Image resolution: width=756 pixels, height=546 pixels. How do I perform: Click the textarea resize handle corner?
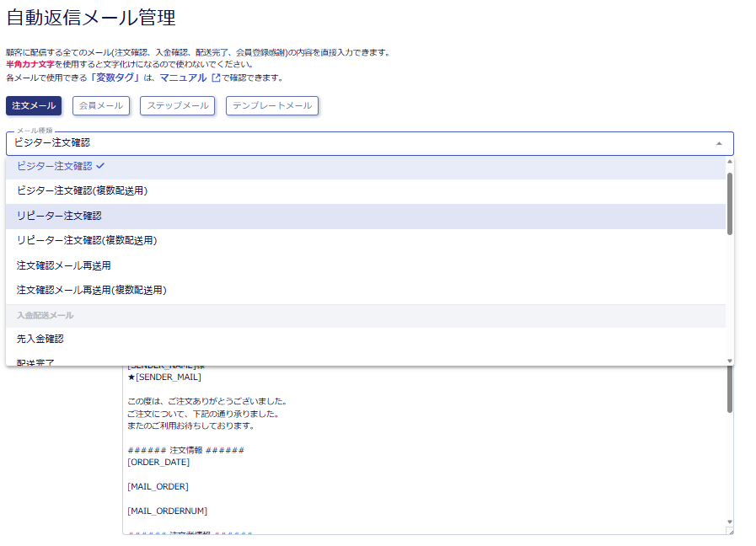pos(730,531)
